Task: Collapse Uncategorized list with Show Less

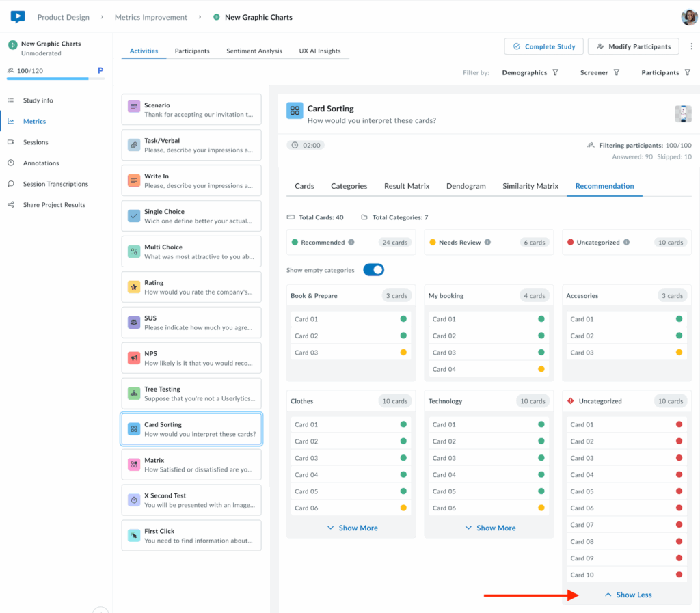Action: coord(628,595)
